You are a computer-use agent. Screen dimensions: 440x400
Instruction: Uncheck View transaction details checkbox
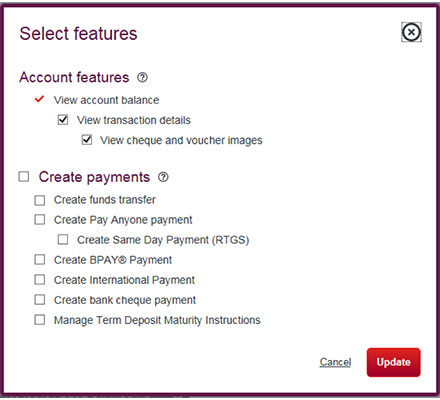[x=63, y=120]
